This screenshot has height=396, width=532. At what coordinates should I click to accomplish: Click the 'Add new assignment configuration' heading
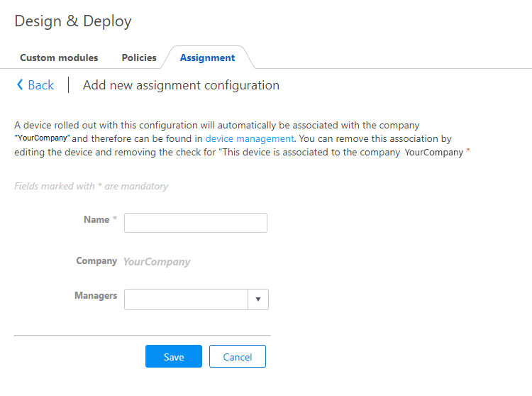[x=181, y=85]
